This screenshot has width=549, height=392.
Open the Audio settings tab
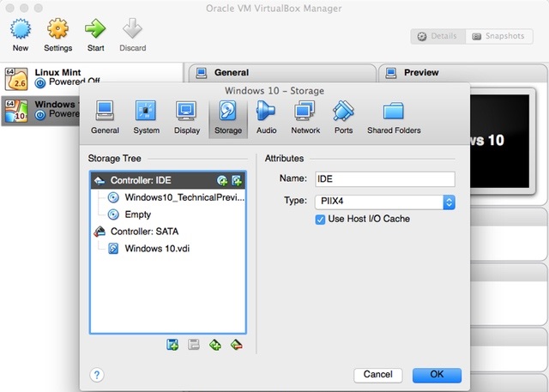pos(266,118)
